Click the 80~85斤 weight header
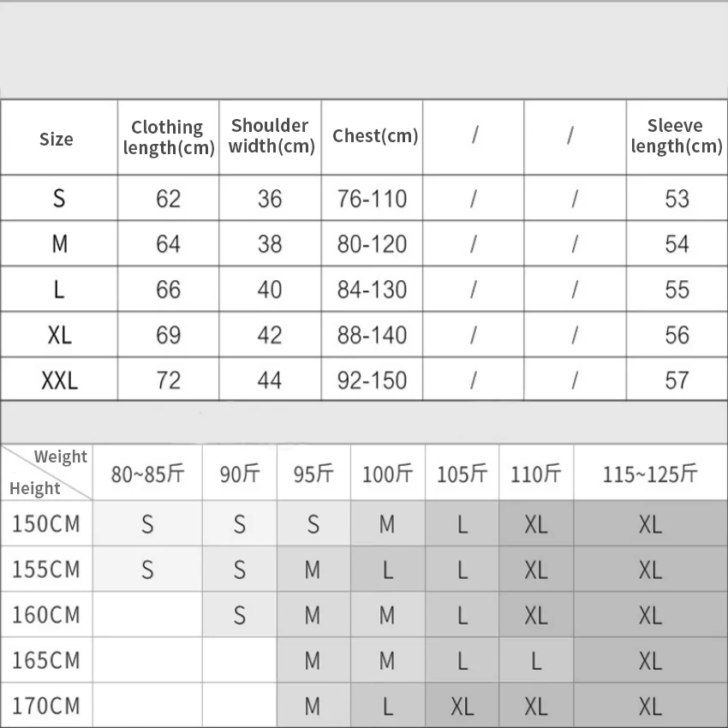Image resolution: width=728 pixels, height=728 pixels. coord(146,474)
